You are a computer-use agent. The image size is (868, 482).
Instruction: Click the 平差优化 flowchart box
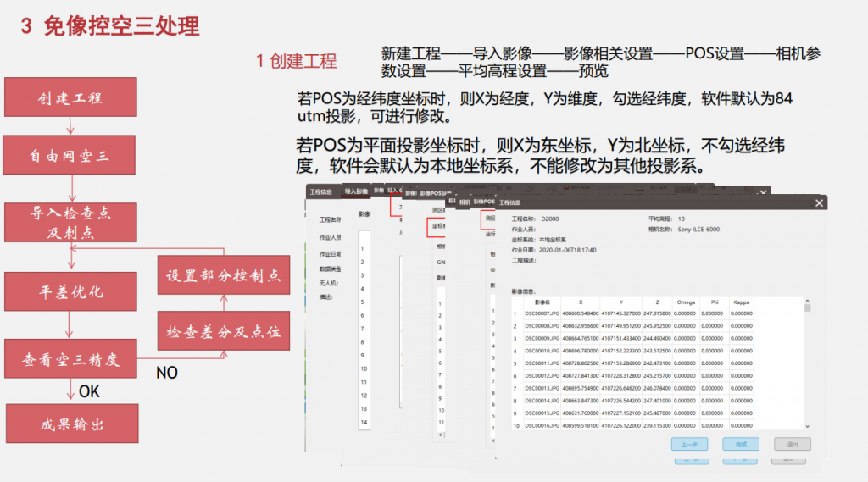(70, 291)
